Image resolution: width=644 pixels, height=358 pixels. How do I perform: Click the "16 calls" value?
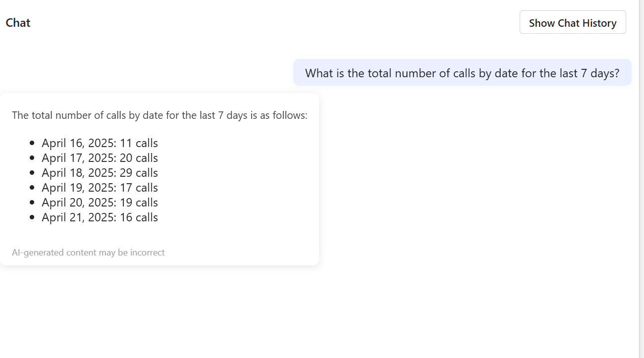[139, 217]
